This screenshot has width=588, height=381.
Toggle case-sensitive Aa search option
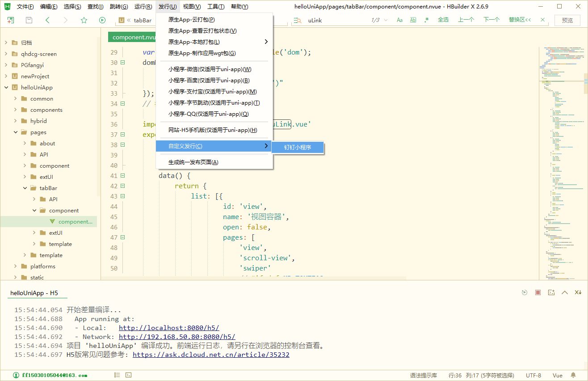coord(399,20)
